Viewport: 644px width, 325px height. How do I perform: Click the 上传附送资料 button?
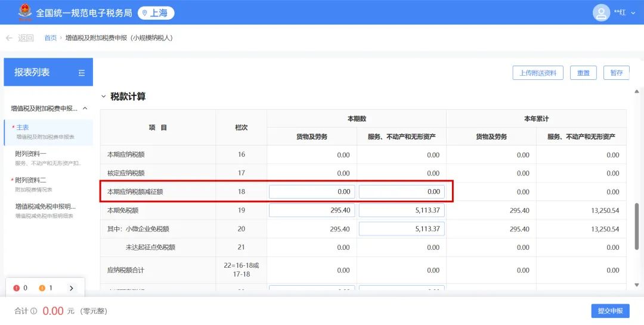pos(538,73)
